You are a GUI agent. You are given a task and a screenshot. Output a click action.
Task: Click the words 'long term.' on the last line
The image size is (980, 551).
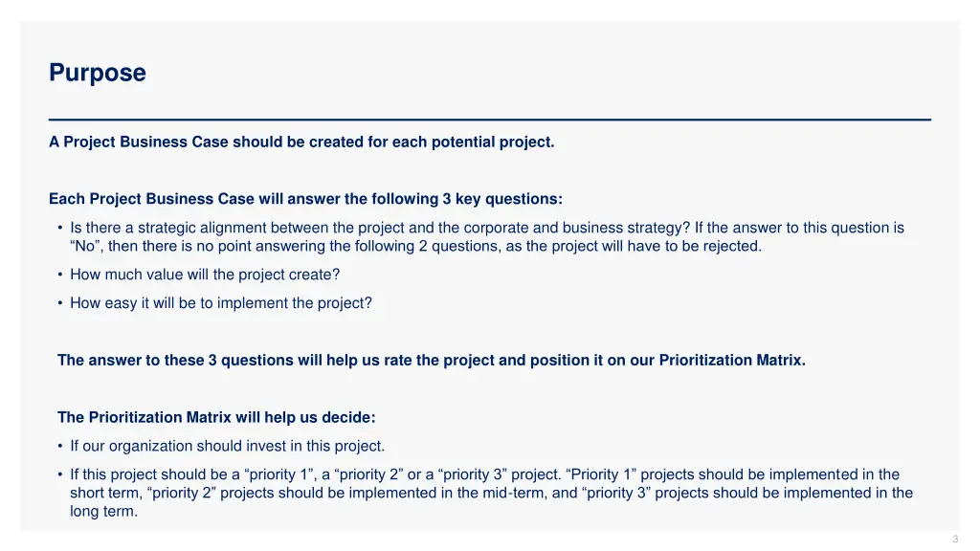point(103,512)
